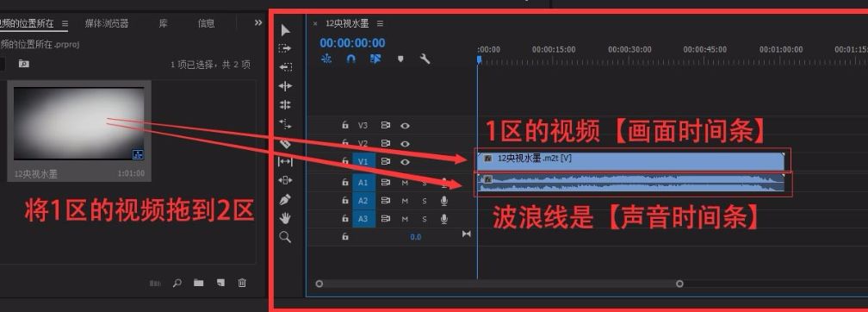This screenshot has height=312, width=868.
Task: Select the 12央视水墨 thumbnail in project bin
Action: tap(78, 123)
